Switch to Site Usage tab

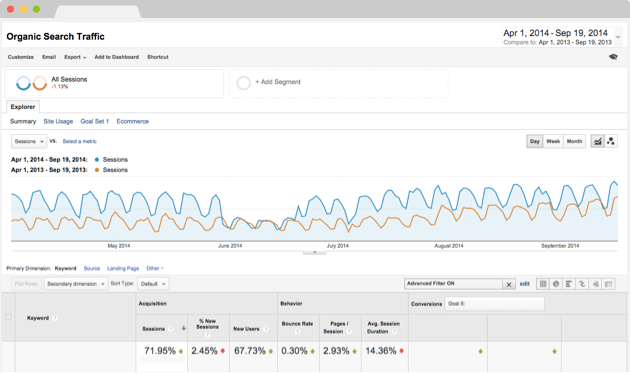click(x=58, y=121)
